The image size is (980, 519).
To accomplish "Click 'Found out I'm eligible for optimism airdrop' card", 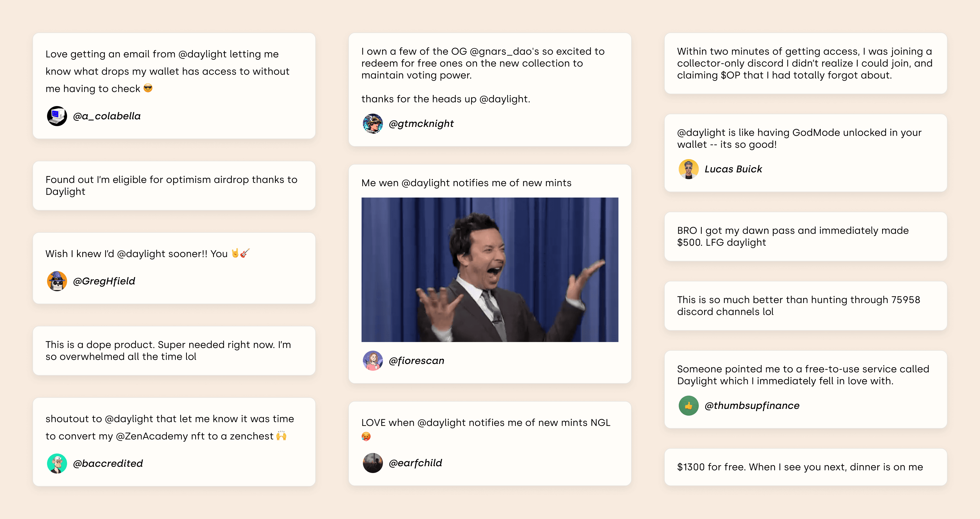I will pos(174,185).
